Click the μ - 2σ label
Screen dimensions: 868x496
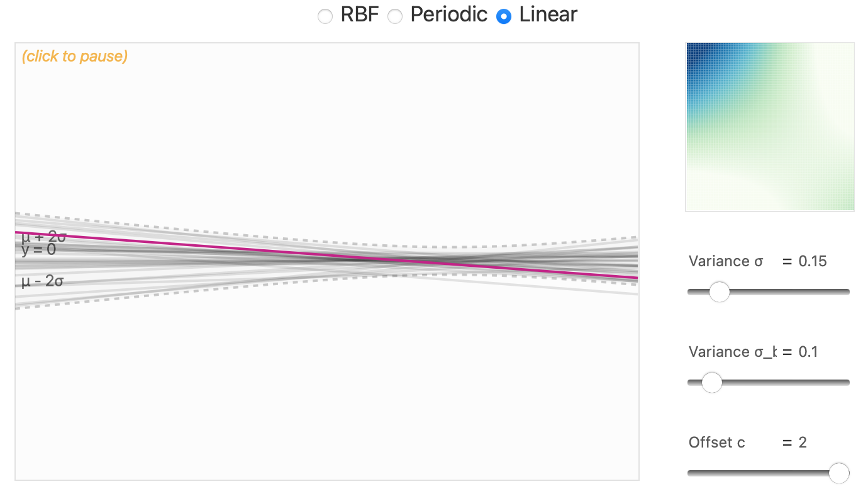coord(43,281)
